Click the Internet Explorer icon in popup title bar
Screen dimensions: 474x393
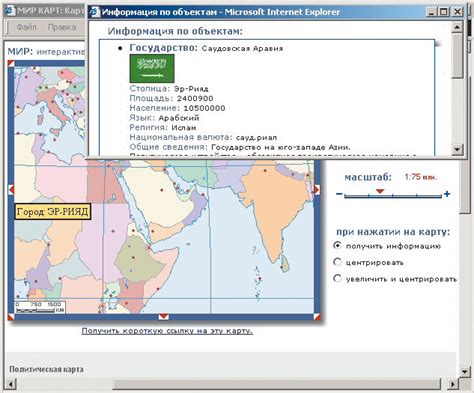95,12
